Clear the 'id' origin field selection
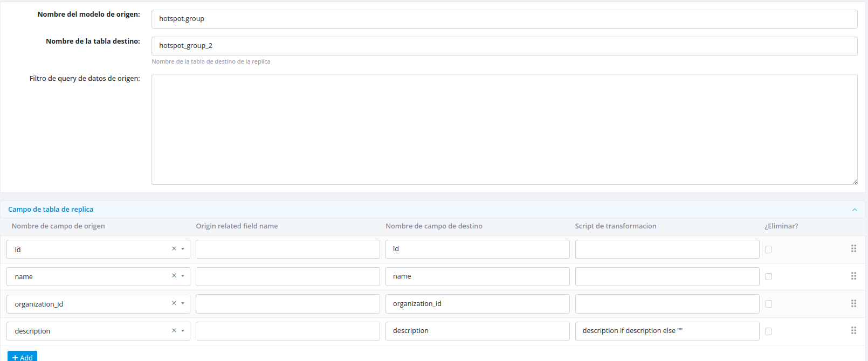This screenshot has height=361, width=868. click(x=174, y=249)
